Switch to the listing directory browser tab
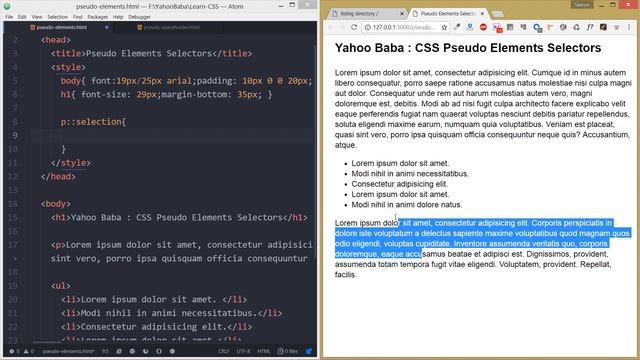640x360 pixels. pos(368,13)
